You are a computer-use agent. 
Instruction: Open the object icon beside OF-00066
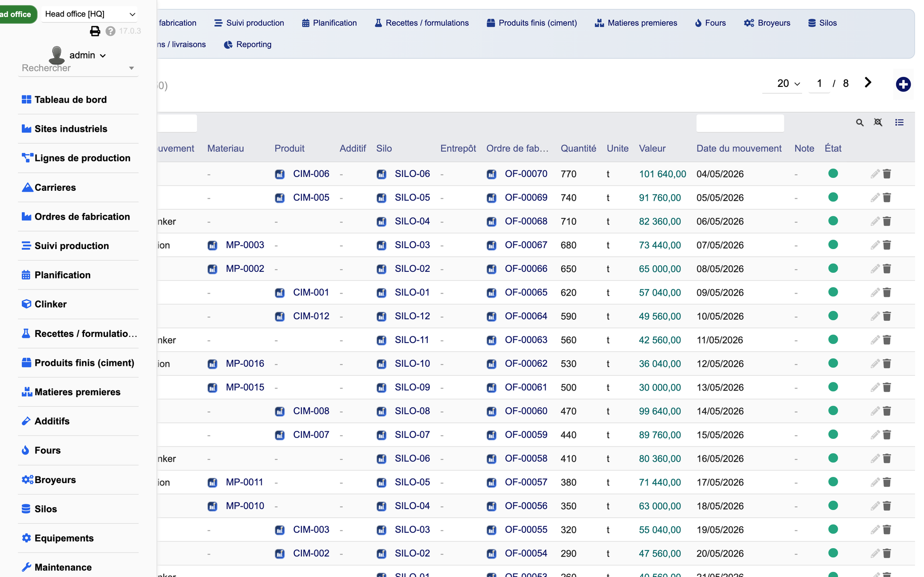point(491,269)
